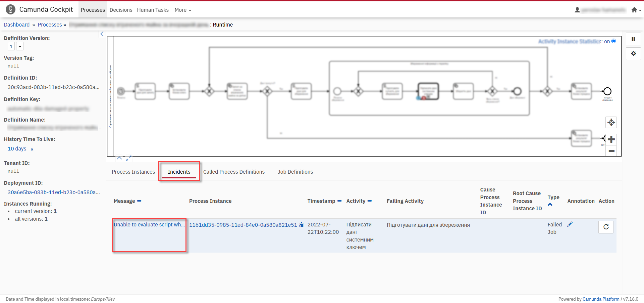Image resolution: width=644 pixels, height=303 pixels.
Task: Open the Processes breadcrumb link
Action: pyautogui.click(x=50, y=25)
